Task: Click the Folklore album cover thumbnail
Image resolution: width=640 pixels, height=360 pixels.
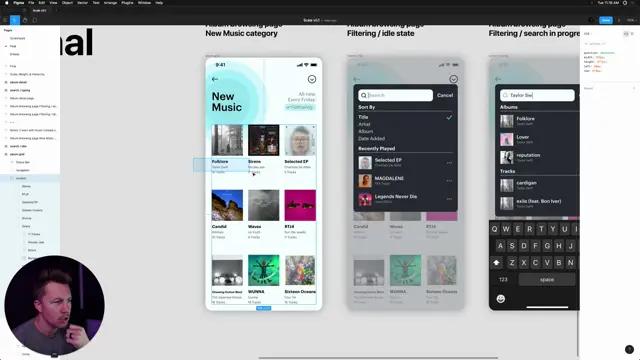Action: click(x=227, y=140)
